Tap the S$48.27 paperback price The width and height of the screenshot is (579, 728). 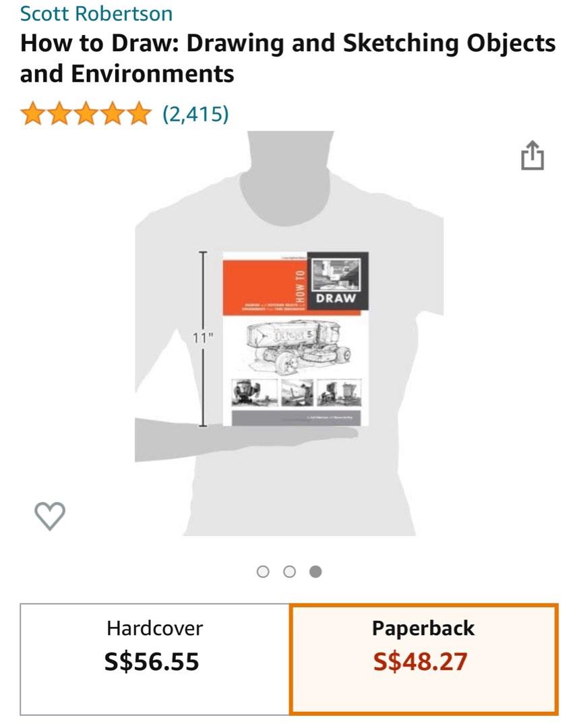pos(421,662)
